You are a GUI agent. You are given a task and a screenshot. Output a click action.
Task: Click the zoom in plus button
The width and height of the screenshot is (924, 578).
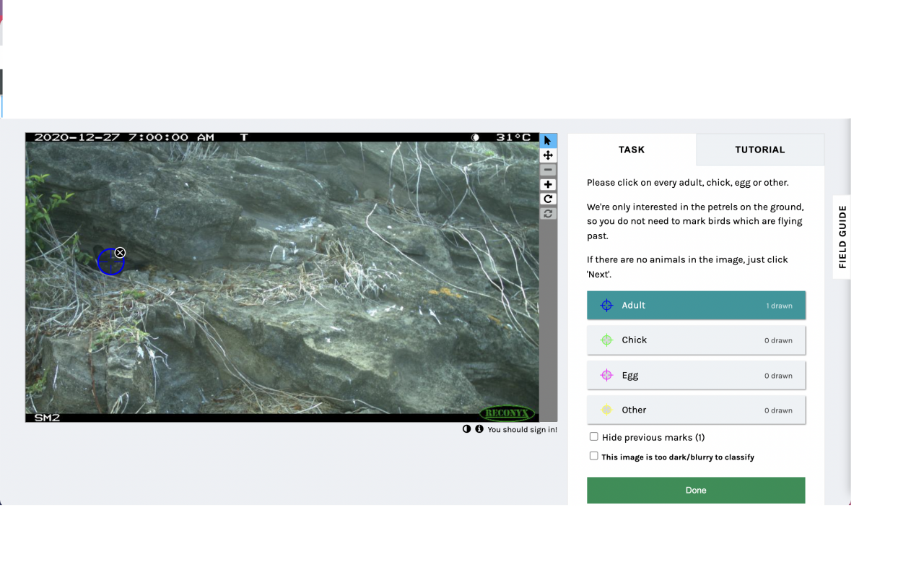[x=548, y=184]
